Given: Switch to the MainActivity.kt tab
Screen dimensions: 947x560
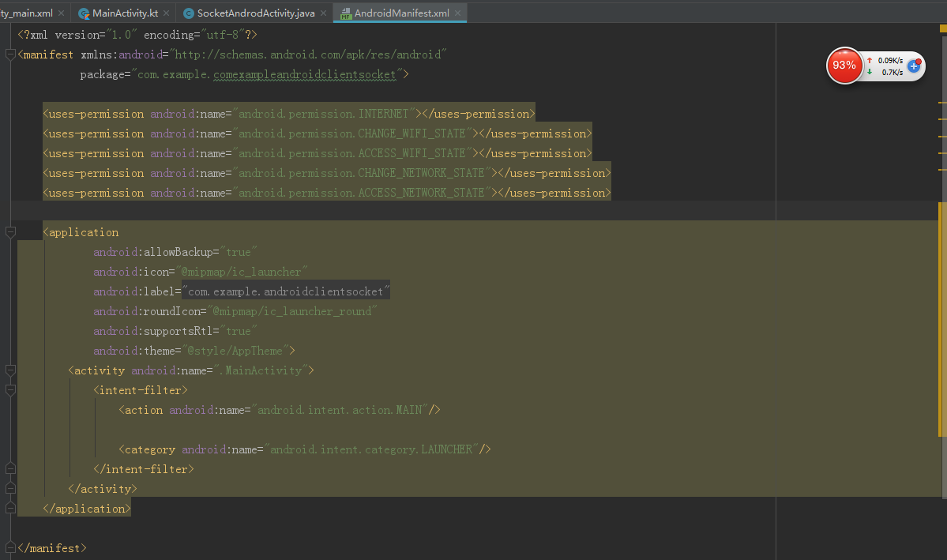Looking at the screenshot, I should [x=125, y=13].
